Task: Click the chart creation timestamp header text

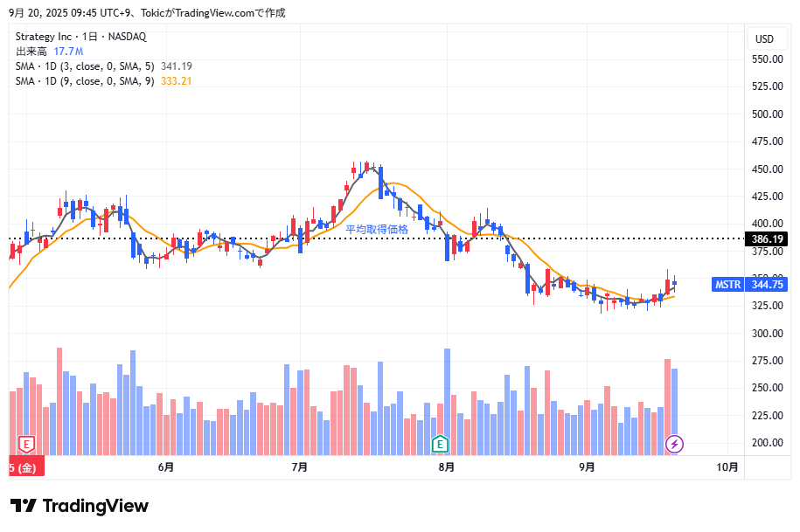Action: click(147, 13)
